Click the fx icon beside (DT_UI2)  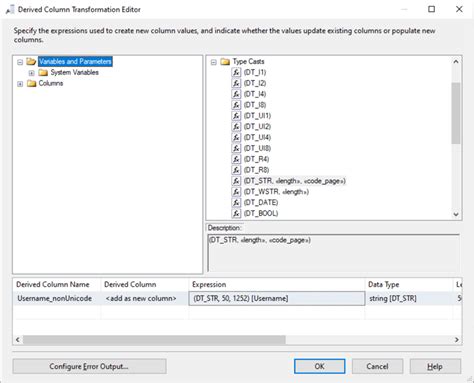pos(236,127)
